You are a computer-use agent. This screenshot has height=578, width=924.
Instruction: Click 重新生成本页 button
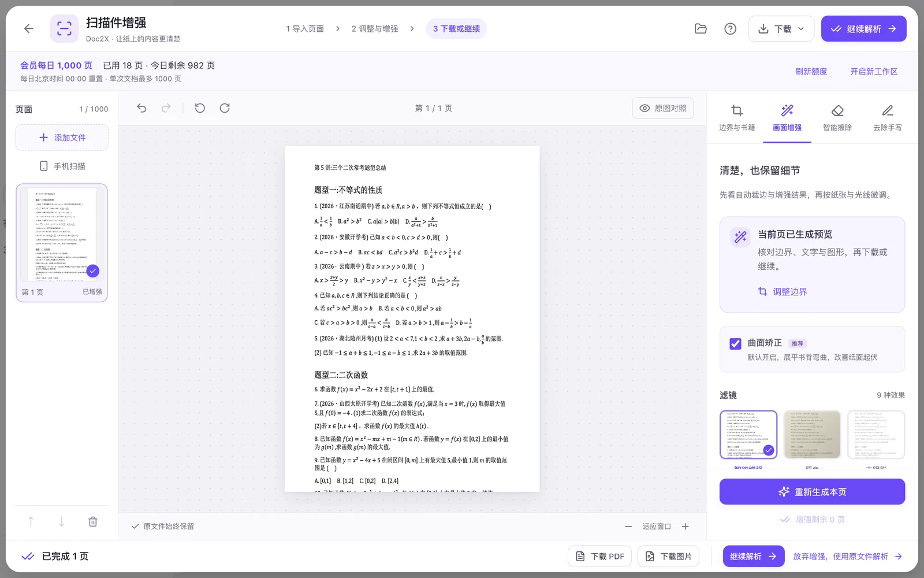[812, 492]
